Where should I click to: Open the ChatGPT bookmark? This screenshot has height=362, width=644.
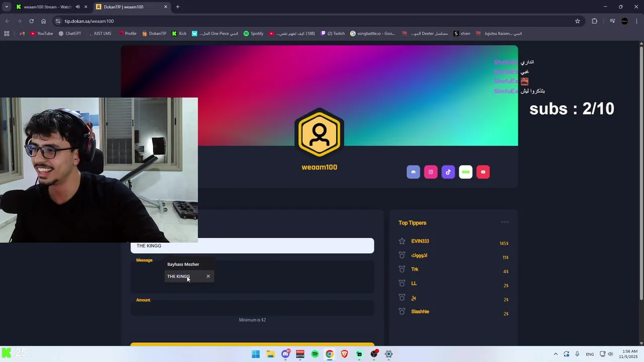[x=69, y=34]
